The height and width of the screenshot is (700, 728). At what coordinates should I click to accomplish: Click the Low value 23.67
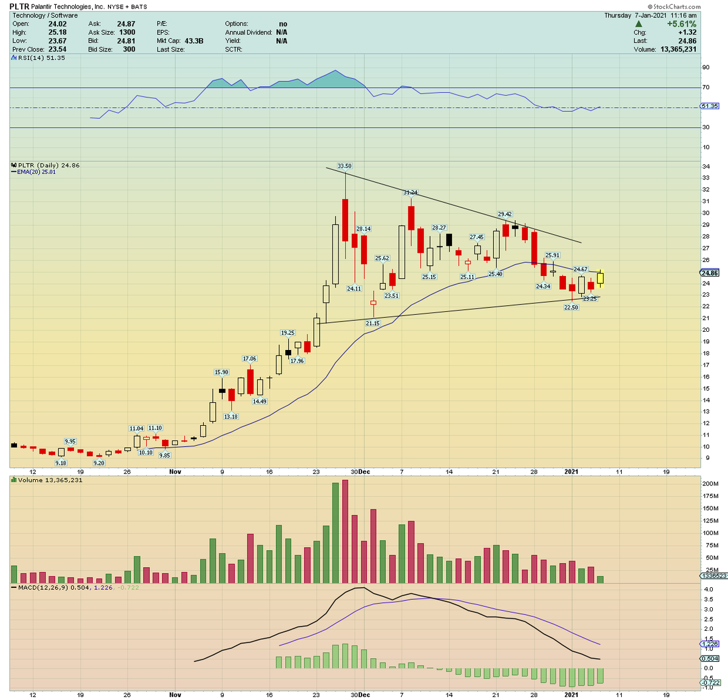(58, 41)
